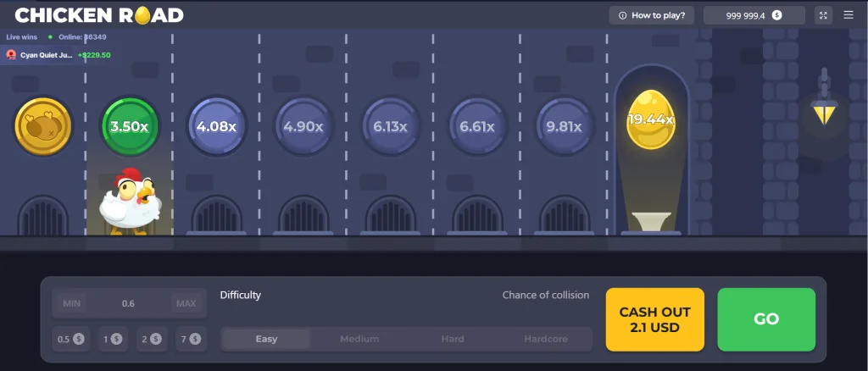Select Easy difficulty

click(x=266, y=339)
